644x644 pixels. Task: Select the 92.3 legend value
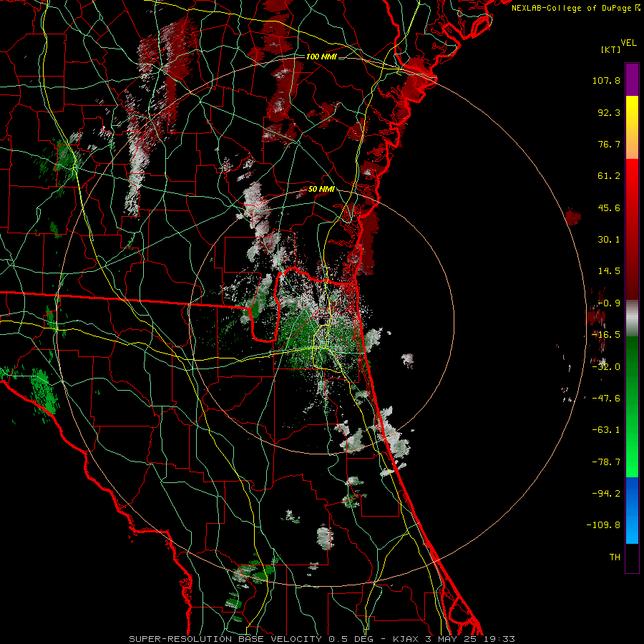click(x=609, y=112)
